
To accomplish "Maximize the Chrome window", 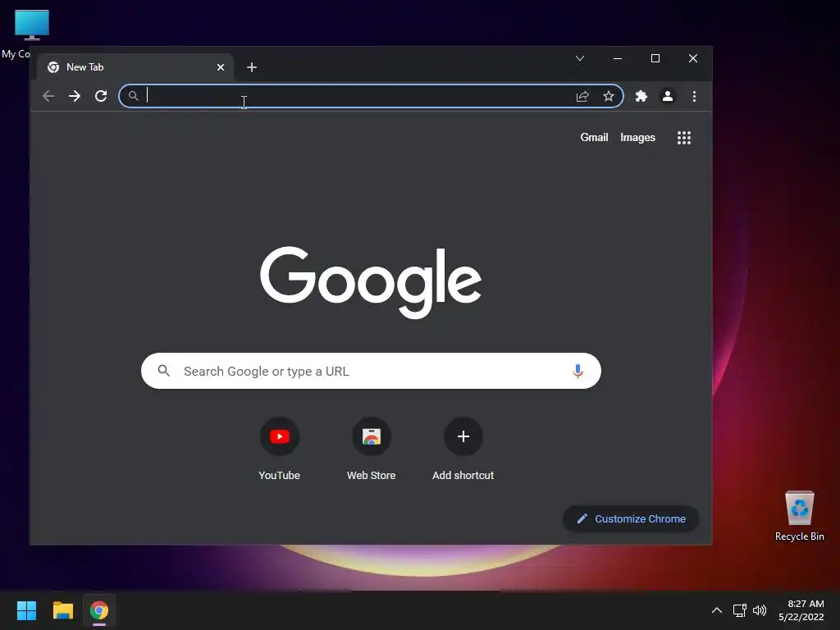I will pos(655,58).
